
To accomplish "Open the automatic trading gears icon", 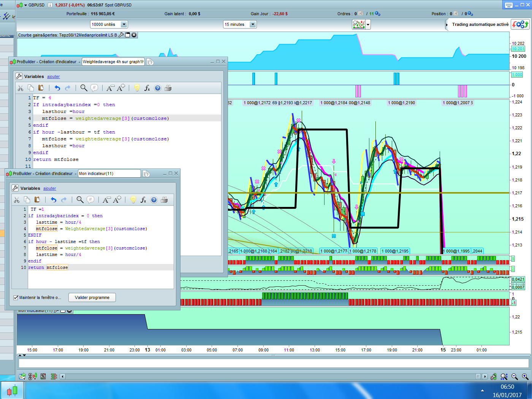I will tap(520, 24).
